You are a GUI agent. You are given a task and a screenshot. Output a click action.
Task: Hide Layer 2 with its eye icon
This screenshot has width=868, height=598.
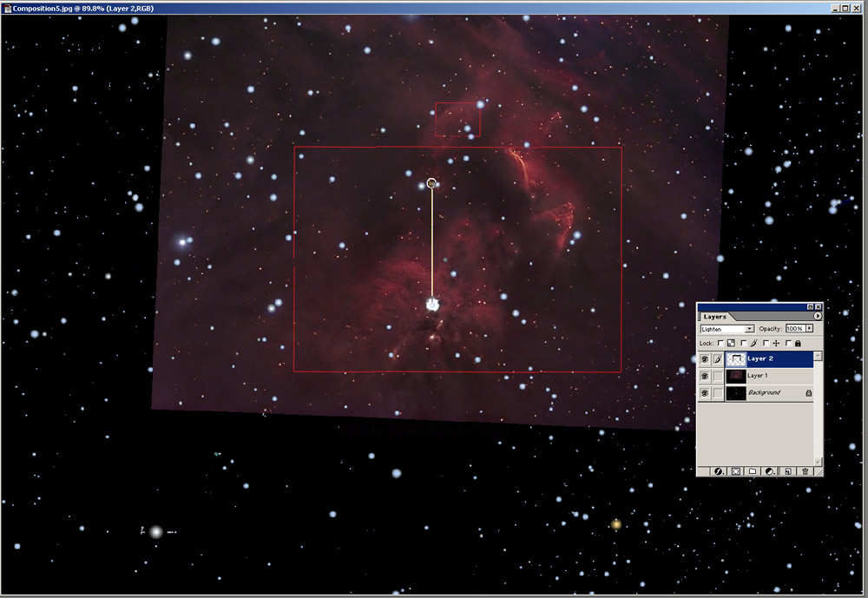[x=705, y=358]
